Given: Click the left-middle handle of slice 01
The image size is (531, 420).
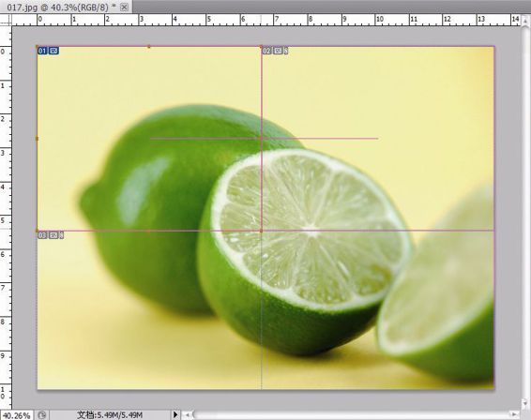Looking at the screenshot, I should click(x=38, y=139).
